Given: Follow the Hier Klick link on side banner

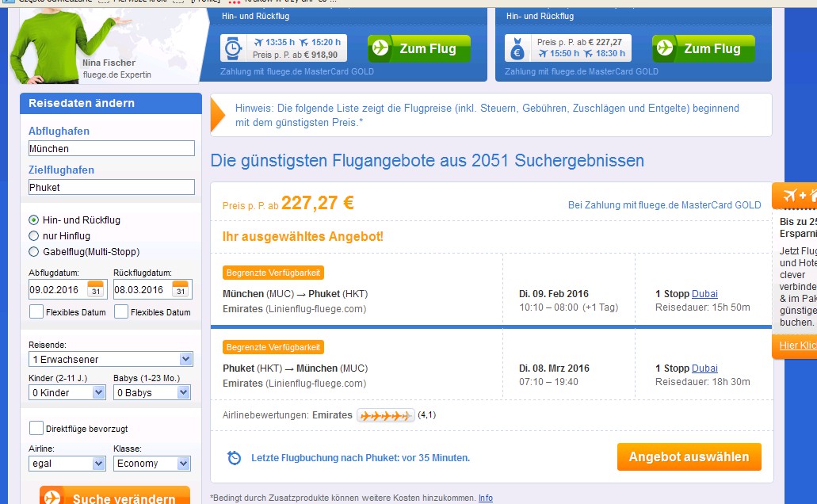Looking at the screenshot, I should (798, 345).
